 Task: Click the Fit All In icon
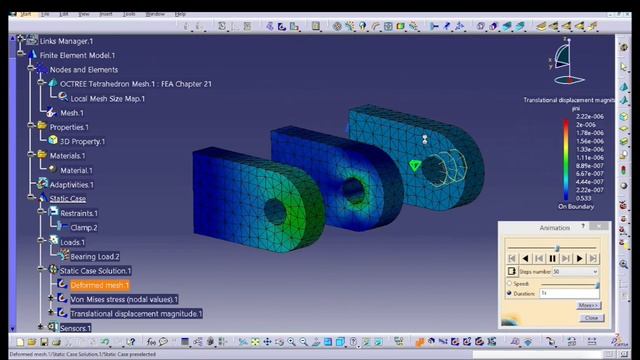tap(256, 342)
